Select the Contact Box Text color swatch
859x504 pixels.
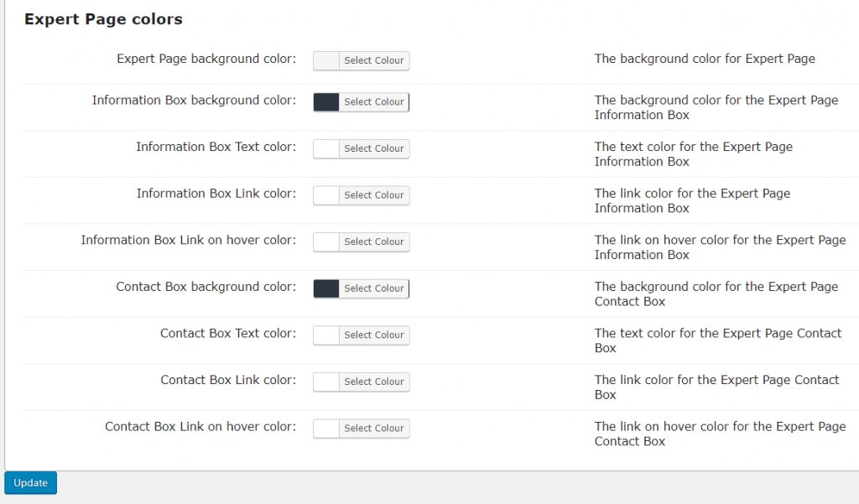click(x=326, y=335)
